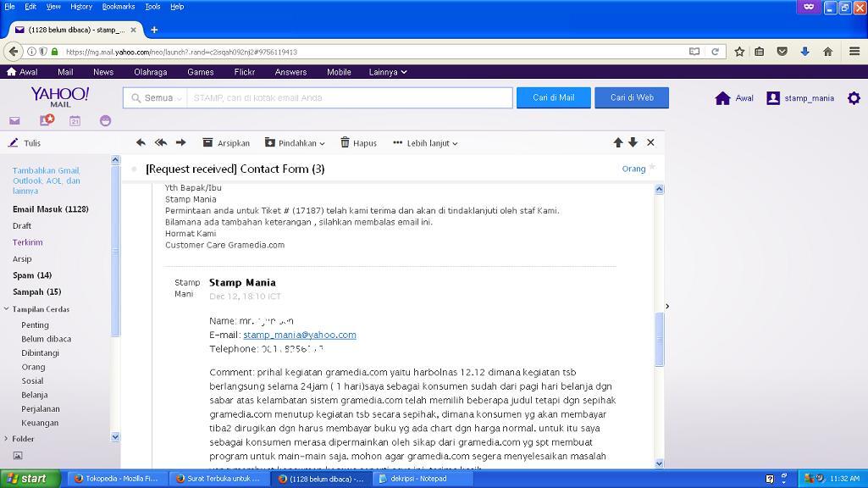Open News in Yahoo navigation bar
868x488 pixels.
click(103, 72)
